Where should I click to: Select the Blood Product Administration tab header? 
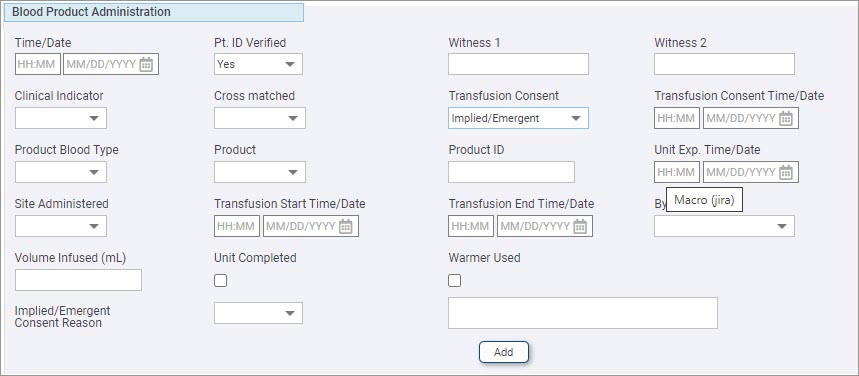pos(154,12)
